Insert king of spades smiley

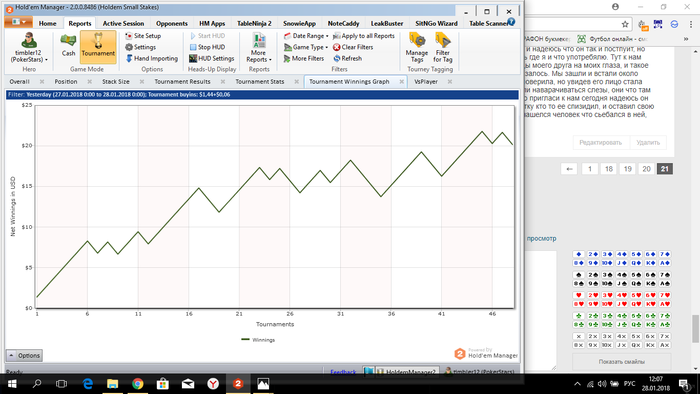pyautogui.click(x=650, y=283)
